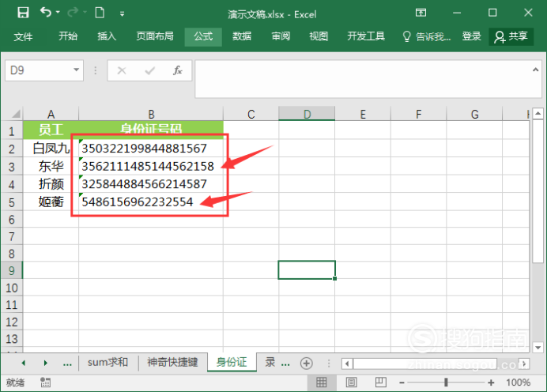Viewport: 547px width, 392px height.
Task: Click the fx Insert Function icon
Action: (178, 71)
